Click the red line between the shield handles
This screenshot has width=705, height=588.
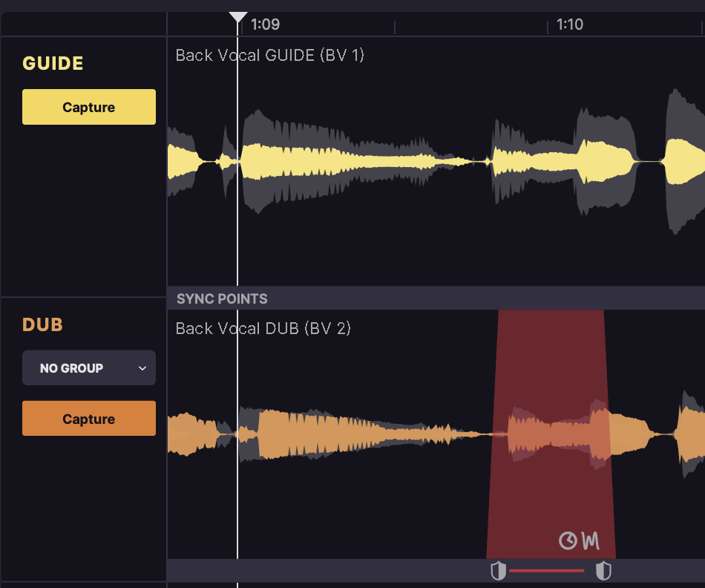point(547,571)
